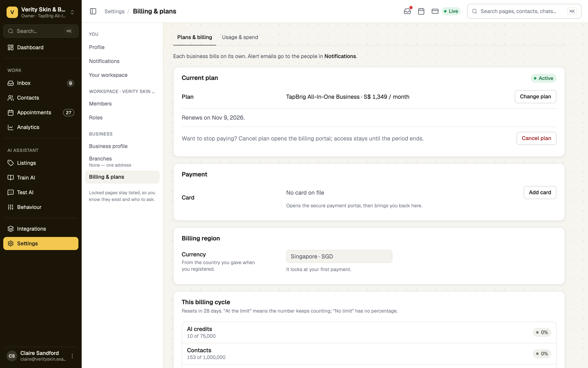
Task: Follow the bold Notifications link in the description
Action: coord(340,56)
